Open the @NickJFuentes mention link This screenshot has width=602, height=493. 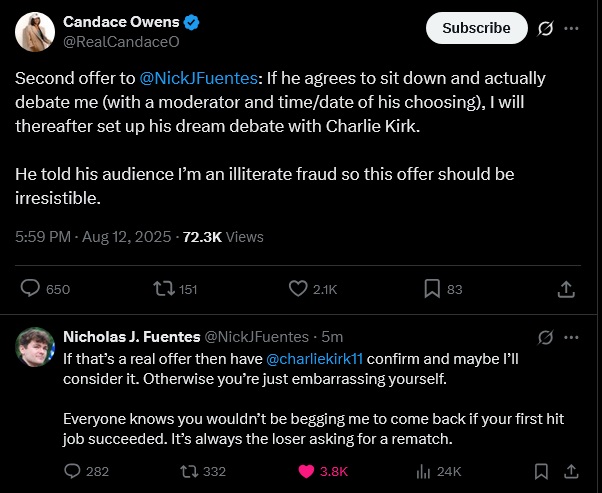coord(209,78)
